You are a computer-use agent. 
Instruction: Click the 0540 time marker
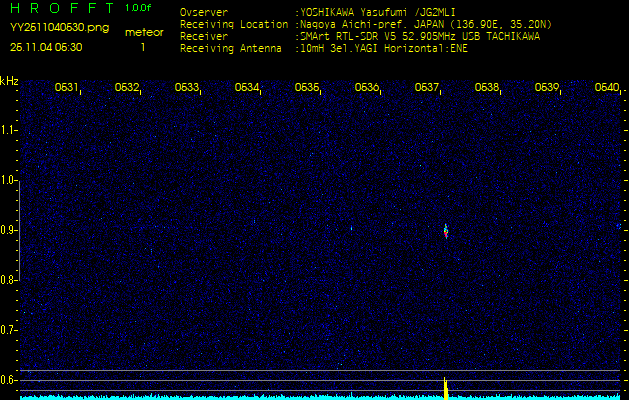click(x=607, y=87)
